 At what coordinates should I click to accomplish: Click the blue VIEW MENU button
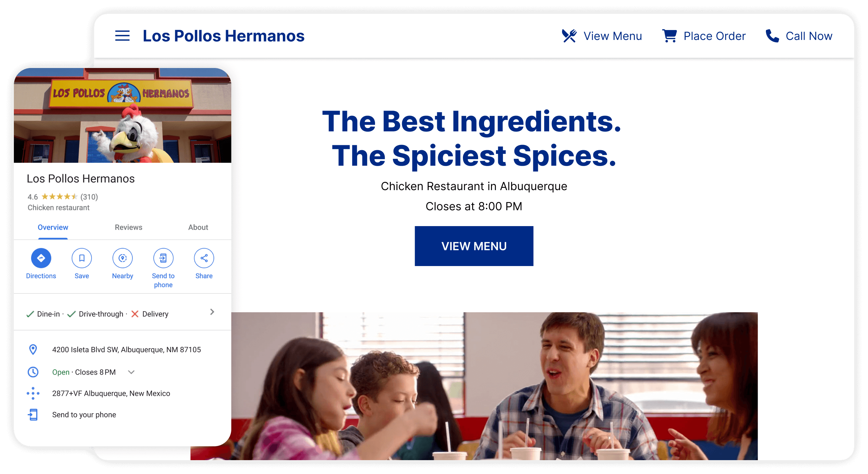(474, 246)
